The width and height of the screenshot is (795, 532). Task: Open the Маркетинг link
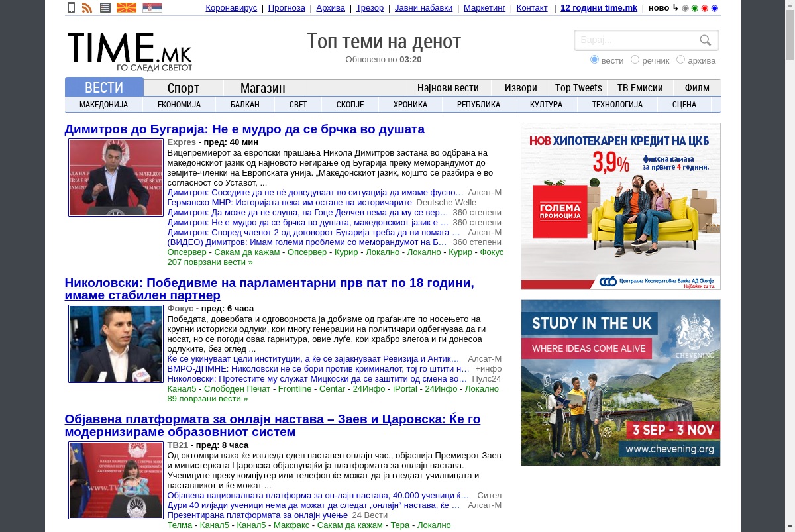pos(484,8)
